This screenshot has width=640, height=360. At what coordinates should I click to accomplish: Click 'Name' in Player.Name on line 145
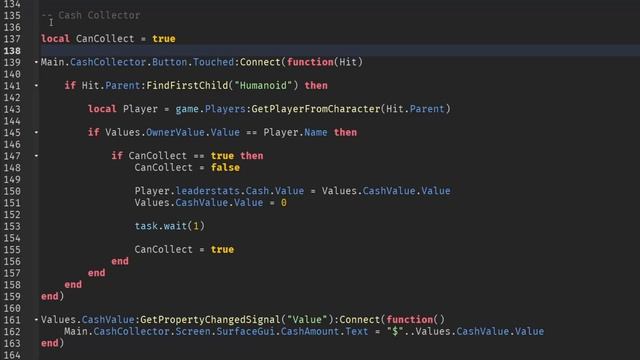click(x=316, y=132)
